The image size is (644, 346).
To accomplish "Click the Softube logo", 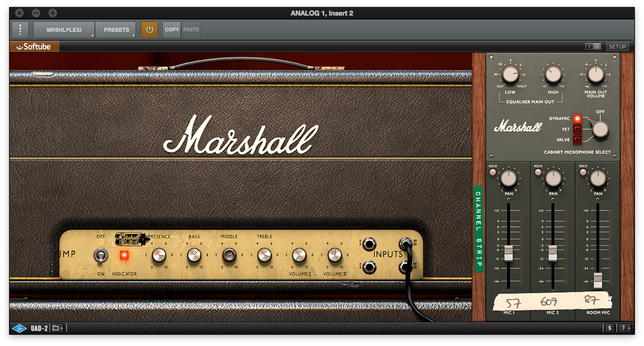I will [x=34, y=47].
